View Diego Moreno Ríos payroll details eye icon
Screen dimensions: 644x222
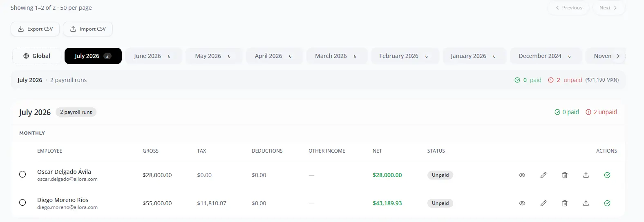pos(522,203)
